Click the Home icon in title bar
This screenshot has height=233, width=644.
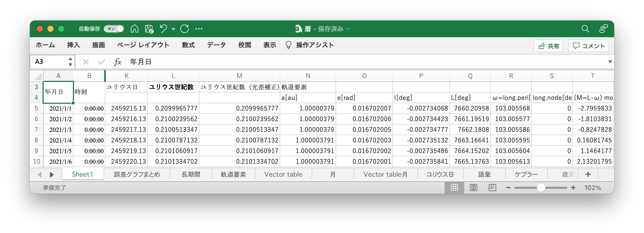134,28
